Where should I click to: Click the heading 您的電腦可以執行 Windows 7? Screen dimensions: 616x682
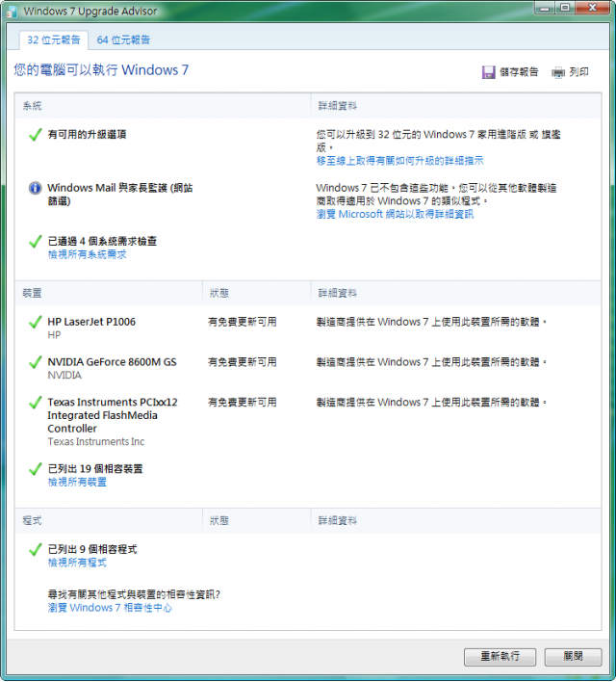coord(101,70)
